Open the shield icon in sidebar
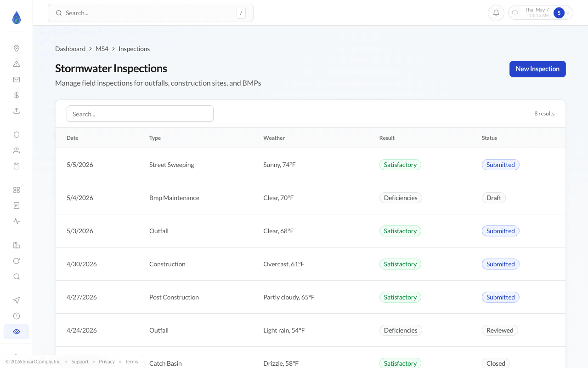 (17, 135)
